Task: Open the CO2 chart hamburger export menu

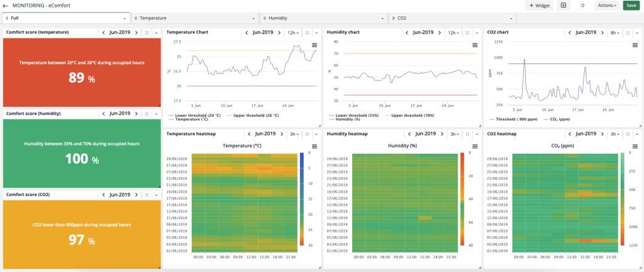Action: click(x=635, y=45)
